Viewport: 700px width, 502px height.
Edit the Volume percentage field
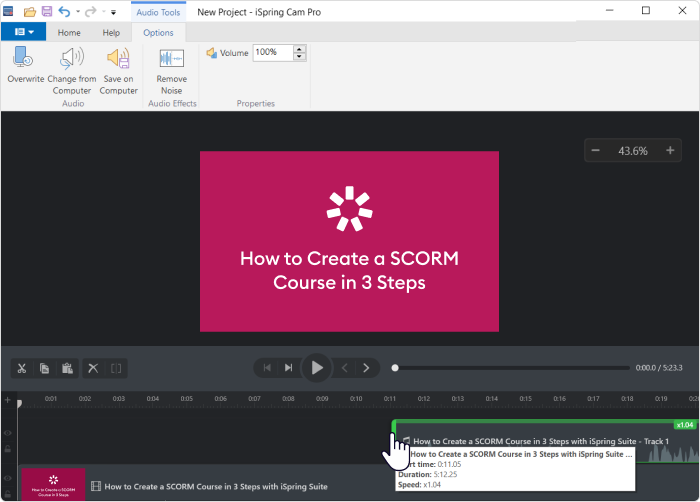[x=273, y=53]
